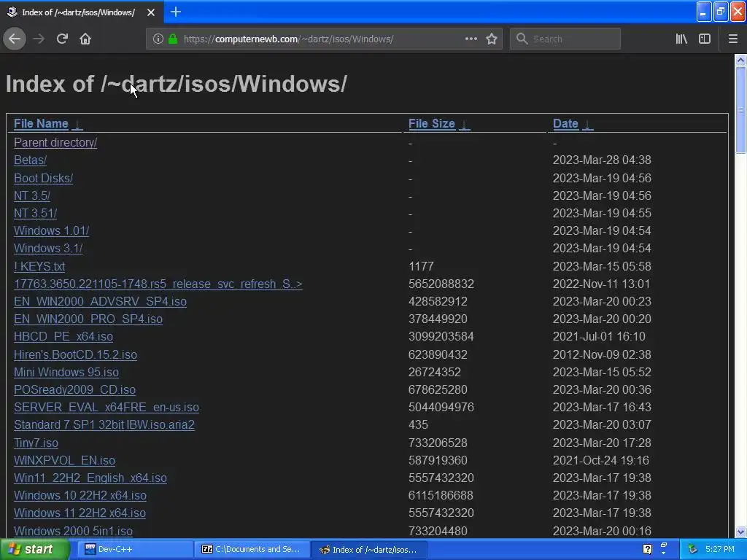
Task: Click the 5:27 PM clock
Action: pyautogui.click(x=720, y=550)
